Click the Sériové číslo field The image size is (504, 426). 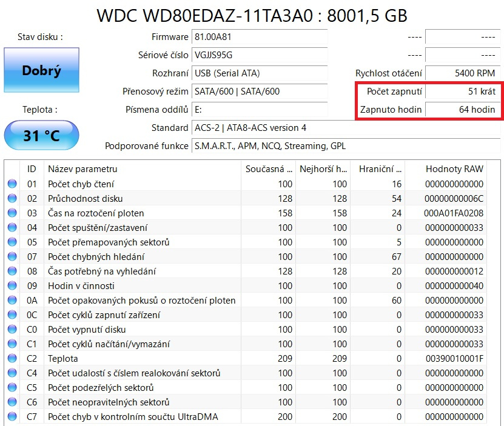coord(259,55)
